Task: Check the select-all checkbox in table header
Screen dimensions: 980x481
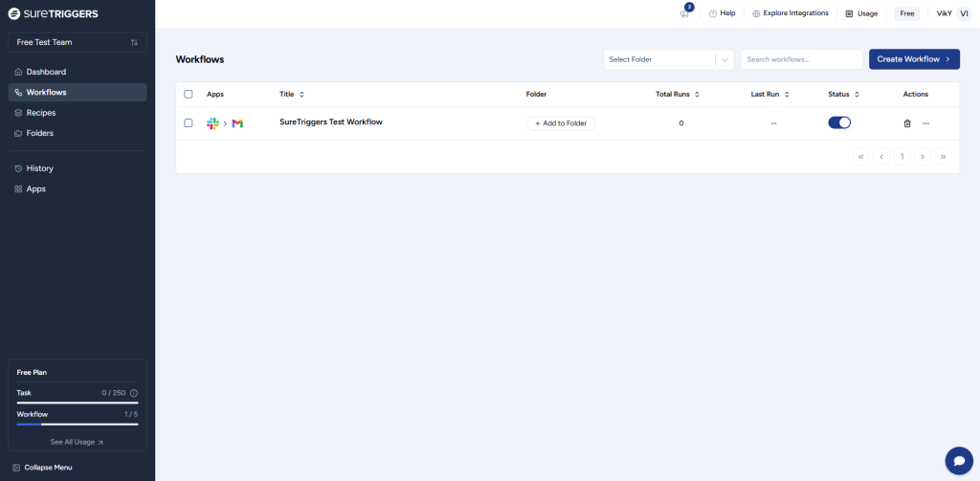Action: pos(189,95)
